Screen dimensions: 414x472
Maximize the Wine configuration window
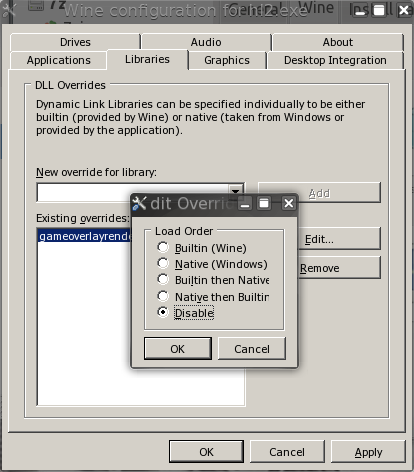tap(379, 10)
